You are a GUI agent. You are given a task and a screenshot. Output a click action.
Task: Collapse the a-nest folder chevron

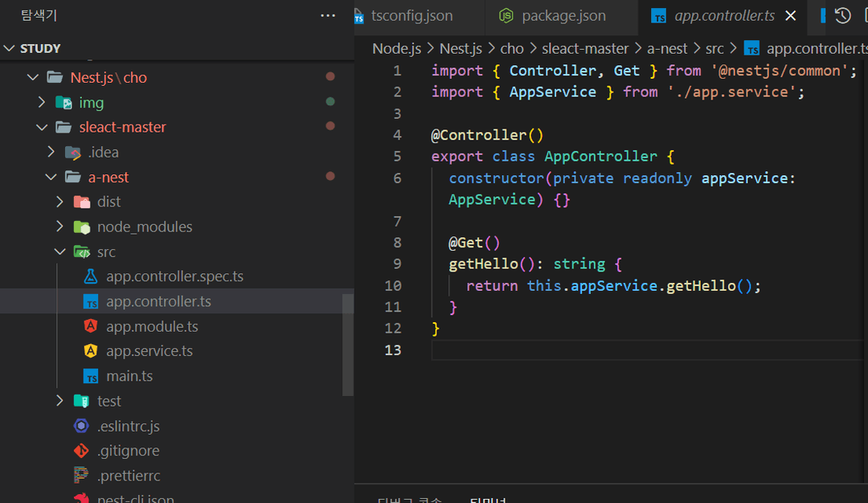point(51,177)
